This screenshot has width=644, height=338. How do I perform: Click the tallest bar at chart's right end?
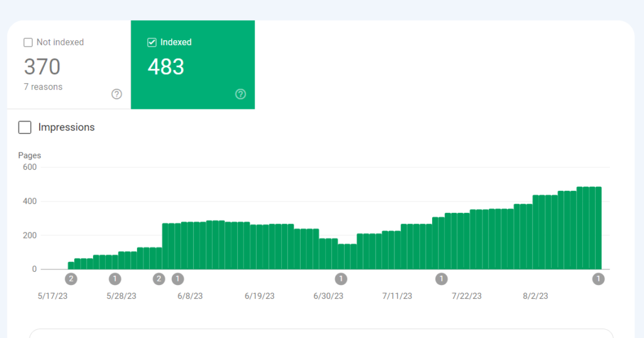pos(599,228)
